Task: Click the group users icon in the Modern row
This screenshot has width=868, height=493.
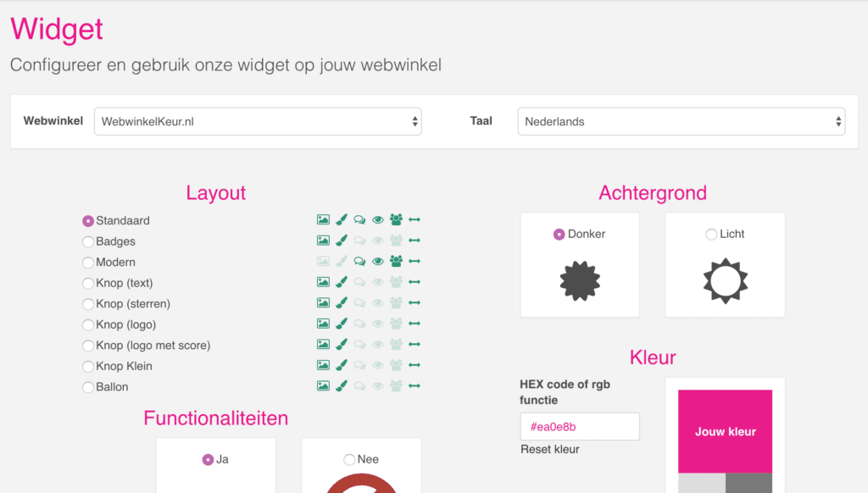Action: [x=396, y=262]
